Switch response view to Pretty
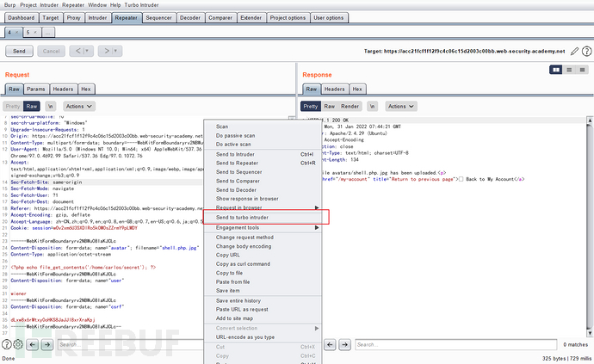The width and height of the screenshot is (594, 364). [x=311, y=107]
